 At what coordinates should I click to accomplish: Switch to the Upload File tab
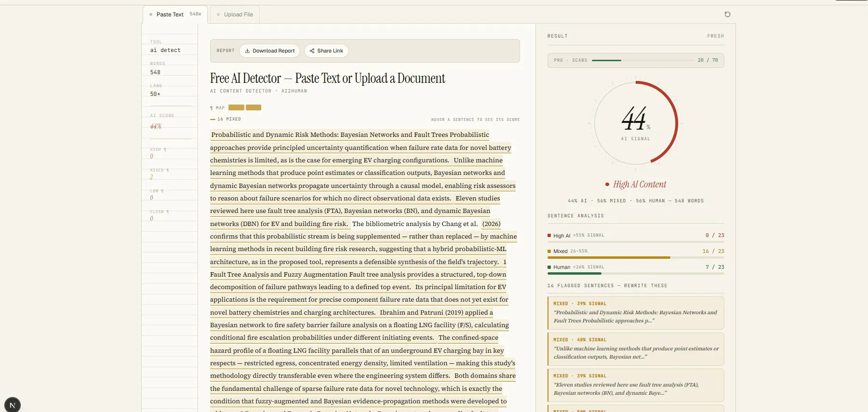(235, 14)
